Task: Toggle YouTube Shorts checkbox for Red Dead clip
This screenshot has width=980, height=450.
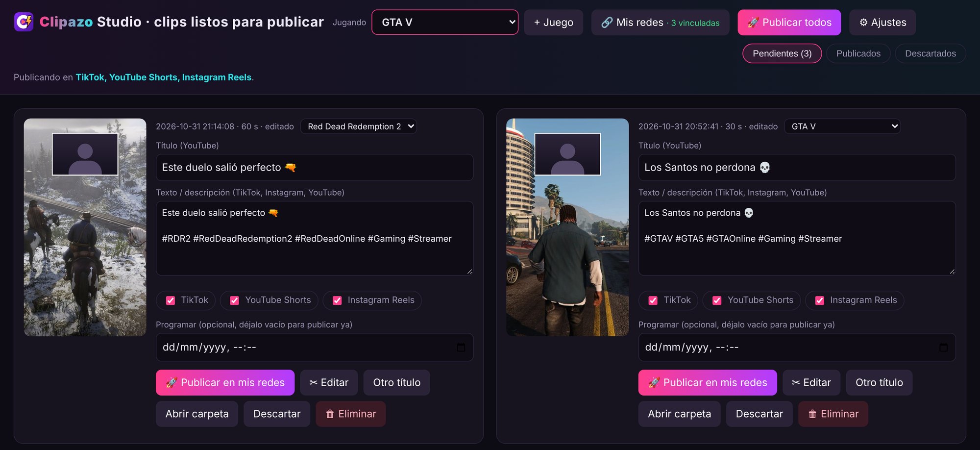Action: [x=235, y=300]
